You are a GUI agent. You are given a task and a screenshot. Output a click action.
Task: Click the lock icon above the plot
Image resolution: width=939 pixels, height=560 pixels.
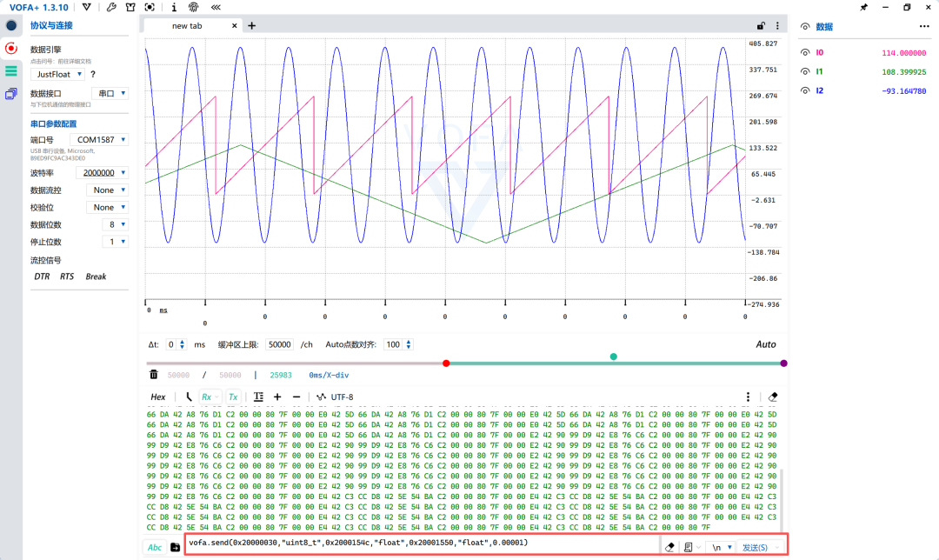pos(761,26)
